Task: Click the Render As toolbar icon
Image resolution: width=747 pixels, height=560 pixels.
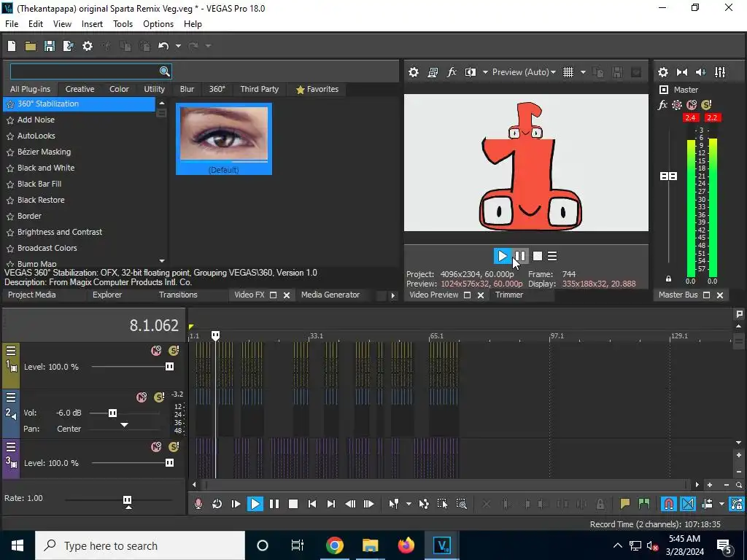Action: [x=68, y=46]
